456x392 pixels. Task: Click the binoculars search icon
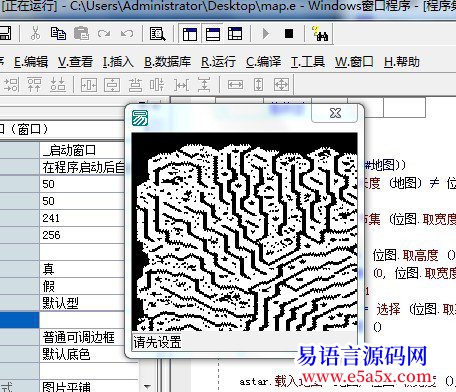[x=320, y=34]
